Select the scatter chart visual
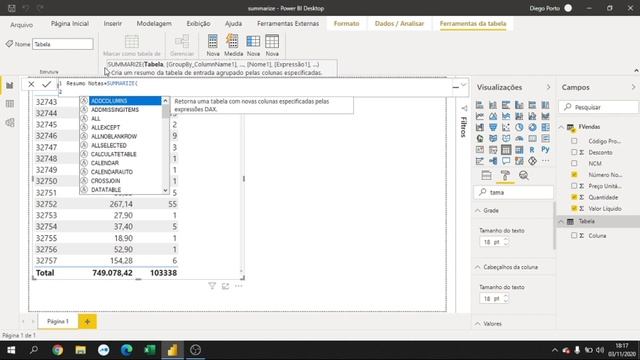 (x=506, y=127)
